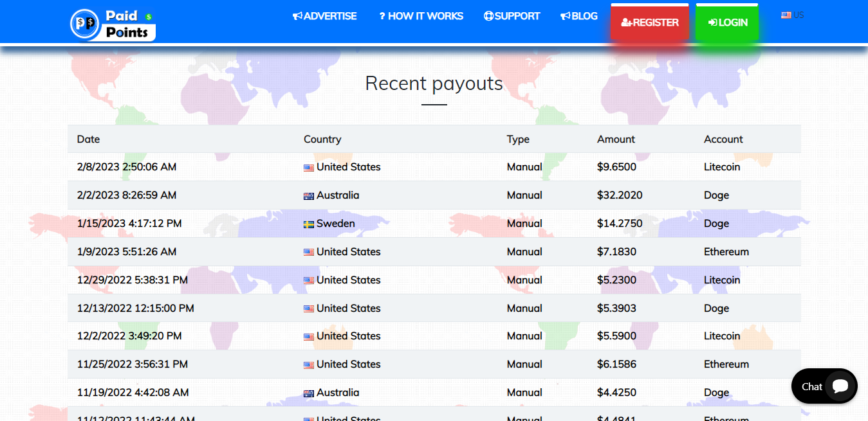Click the red REGISTER button

pyautogui.click(x=650, y=21)
